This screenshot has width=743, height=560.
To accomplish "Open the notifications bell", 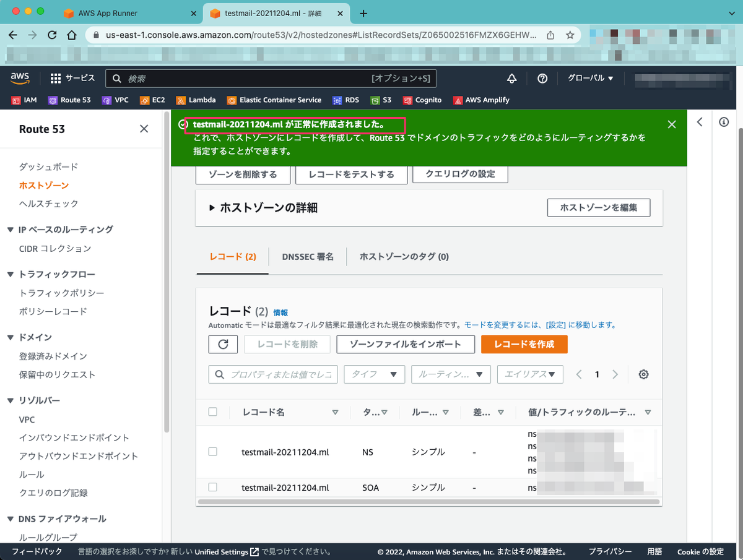I will pyautogui.click(x=511, y=79).
